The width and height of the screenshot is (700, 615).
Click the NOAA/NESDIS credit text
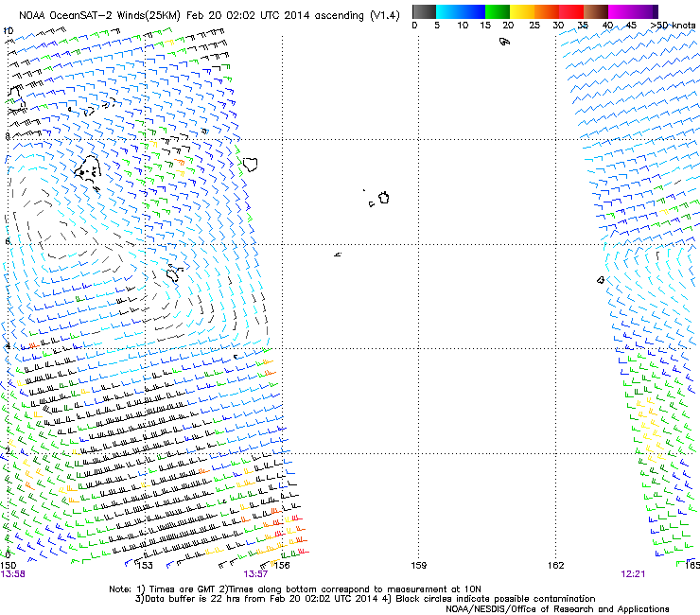tap(557, 609)
